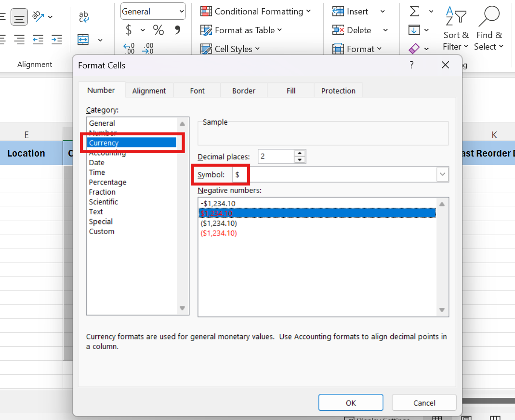Open the Protection tab
Image resolution: width=515 pixels, height=420 pixels.
coord(338,91)
